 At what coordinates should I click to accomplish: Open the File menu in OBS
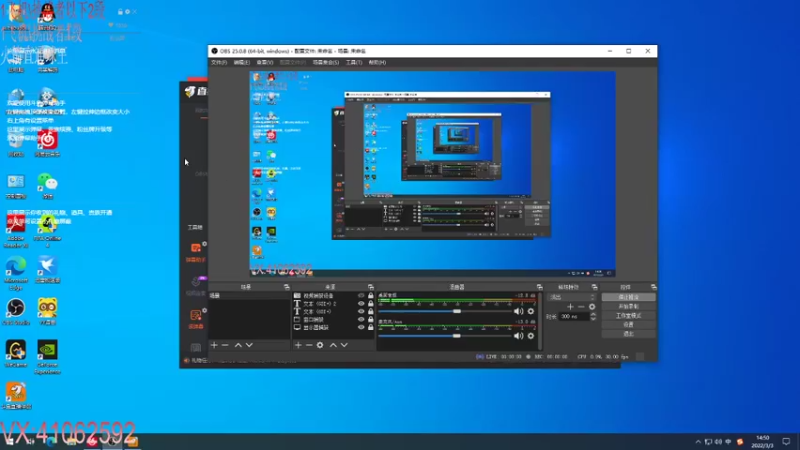pos(219,62)
